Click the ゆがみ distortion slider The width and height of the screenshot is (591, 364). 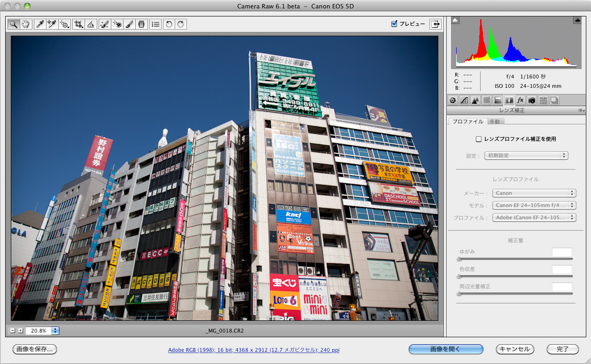[515, 259]
